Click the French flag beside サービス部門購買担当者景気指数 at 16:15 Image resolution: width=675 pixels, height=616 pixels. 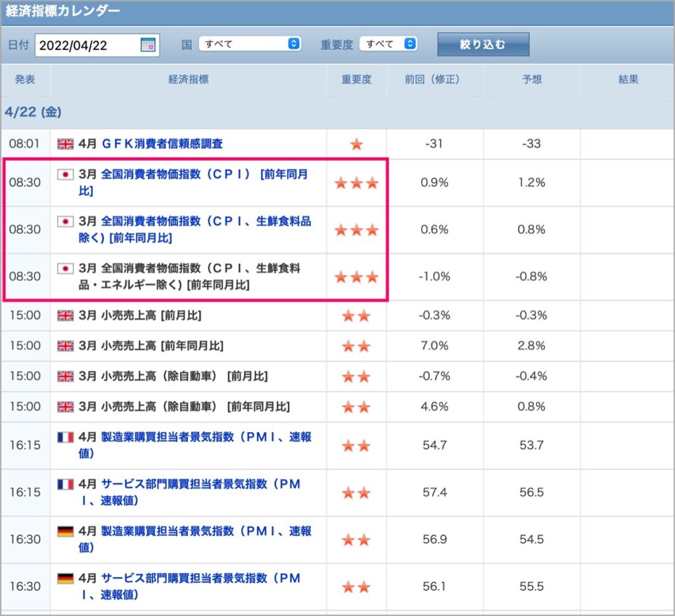[x=65, y=484]
